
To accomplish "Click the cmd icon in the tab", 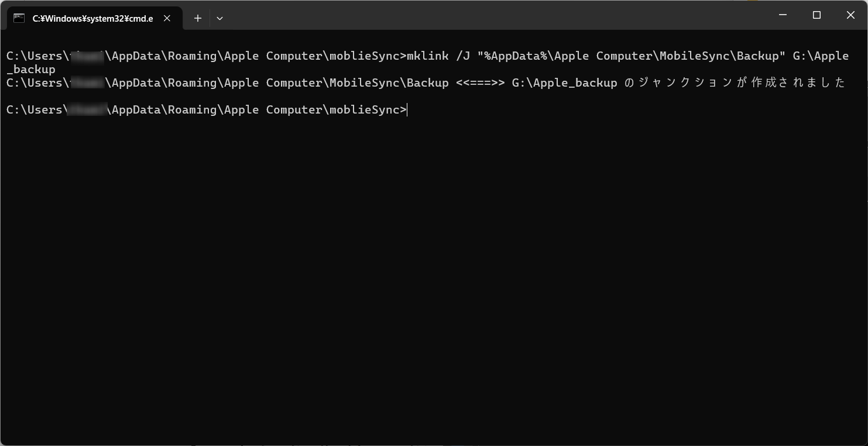I will (x=19, y=18).
